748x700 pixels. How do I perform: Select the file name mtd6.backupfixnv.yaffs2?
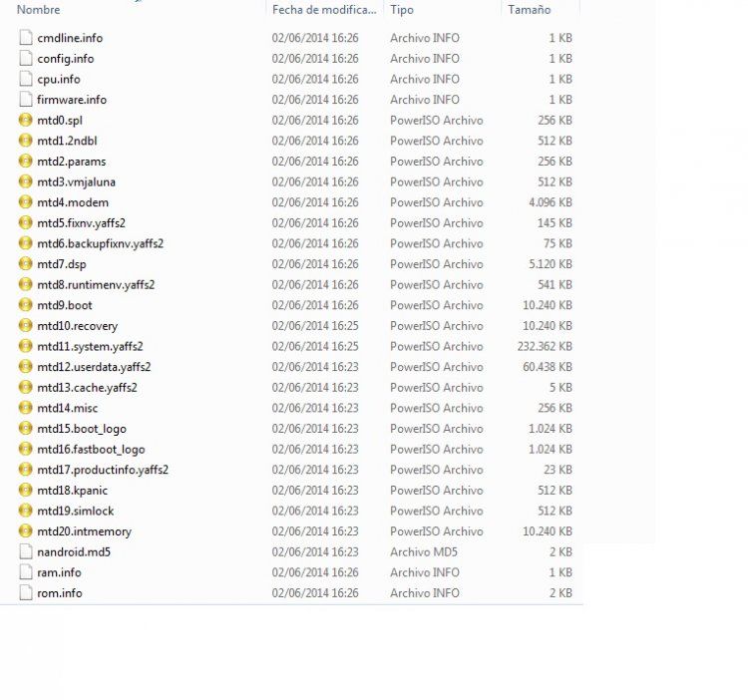point(100,243)
